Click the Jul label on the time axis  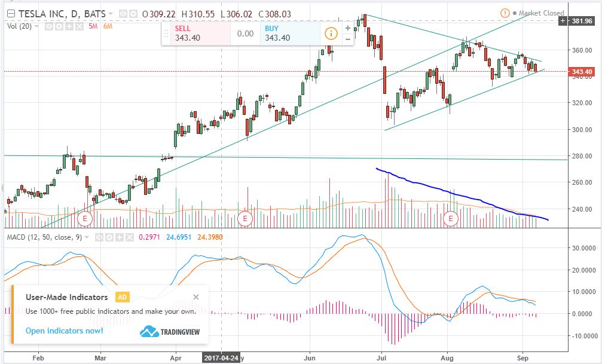(381, 358)
